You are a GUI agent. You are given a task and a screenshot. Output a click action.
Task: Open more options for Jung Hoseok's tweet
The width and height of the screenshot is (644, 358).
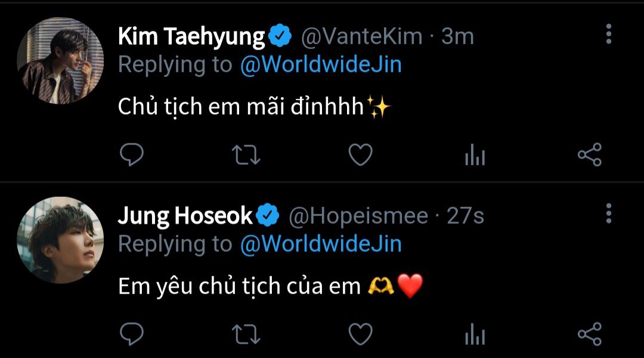point(609,213)
